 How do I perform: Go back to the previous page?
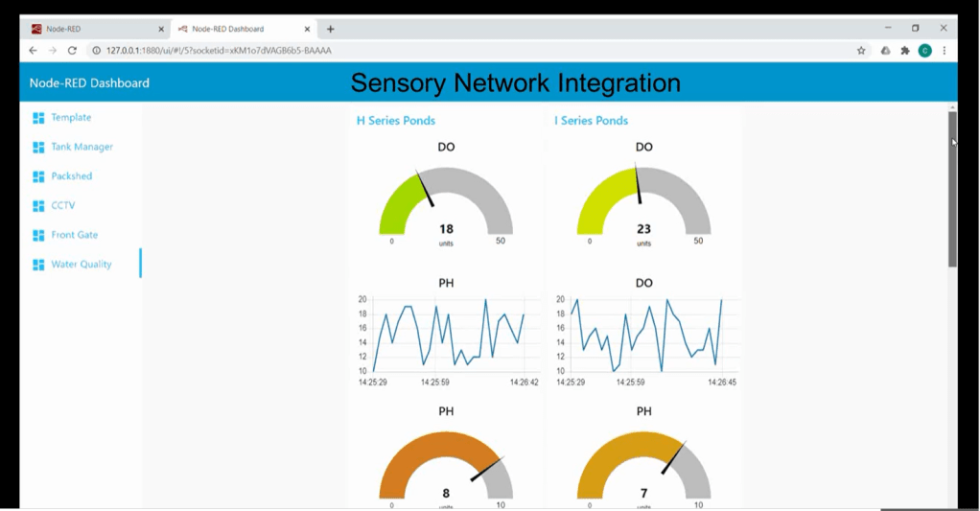(33, 51)
